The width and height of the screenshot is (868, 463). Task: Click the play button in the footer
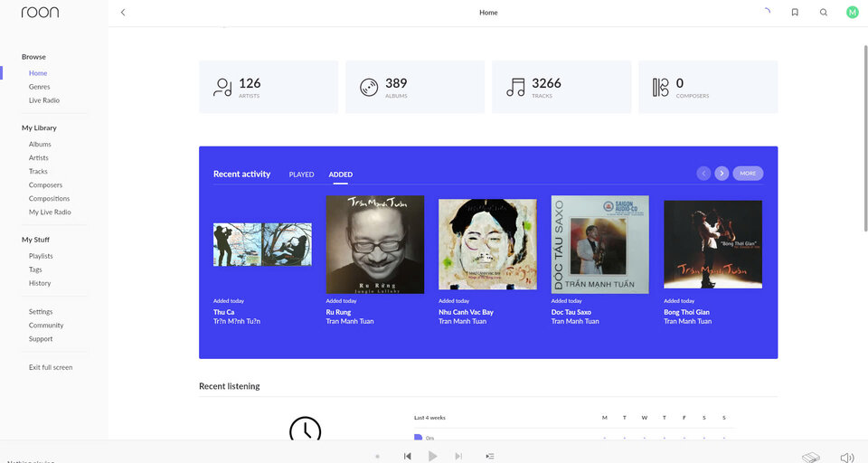click(432, 456)
